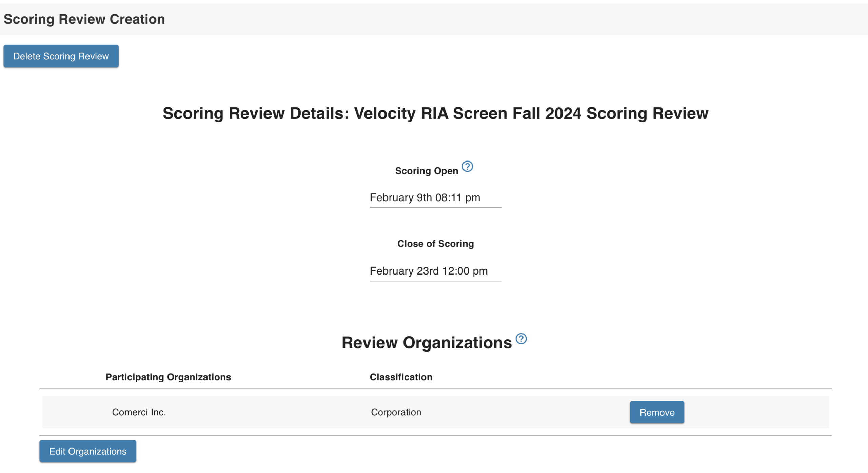Click Delete Scoring Review
Viewport: 868px width, 473px height.
[x=61, y=56]
